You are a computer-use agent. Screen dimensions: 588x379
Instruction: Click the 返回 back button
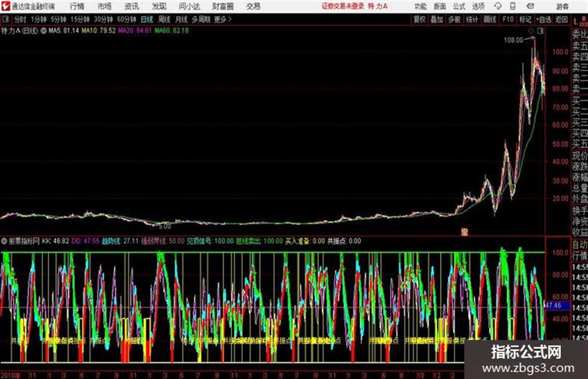click(x=561, y=19)
